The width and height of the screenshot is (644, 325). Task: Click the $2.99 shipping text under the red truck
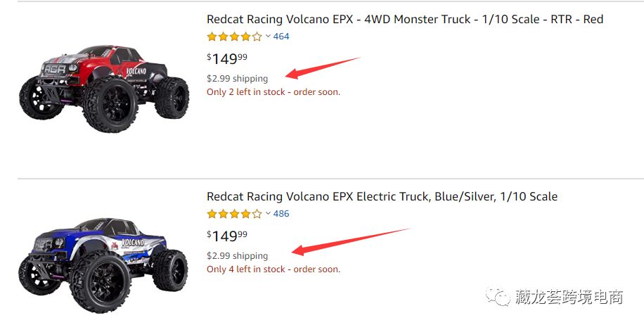coord(237,79)
